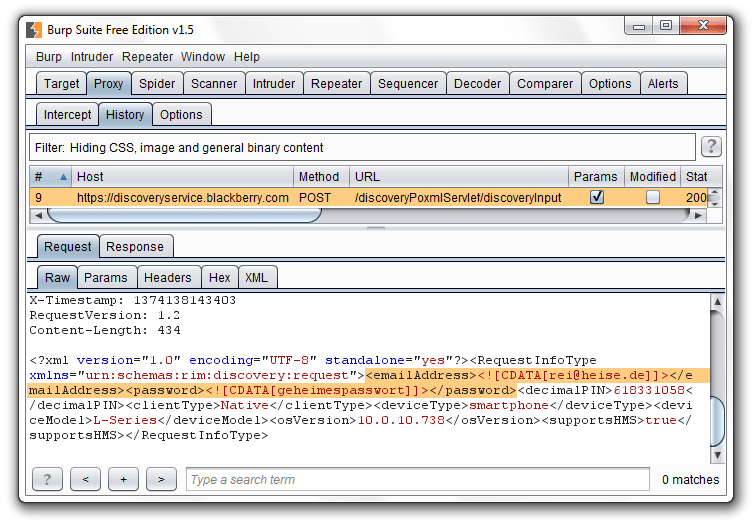Show the Request tab
This screenshot has height=525, width=753.
pos(68,246)
